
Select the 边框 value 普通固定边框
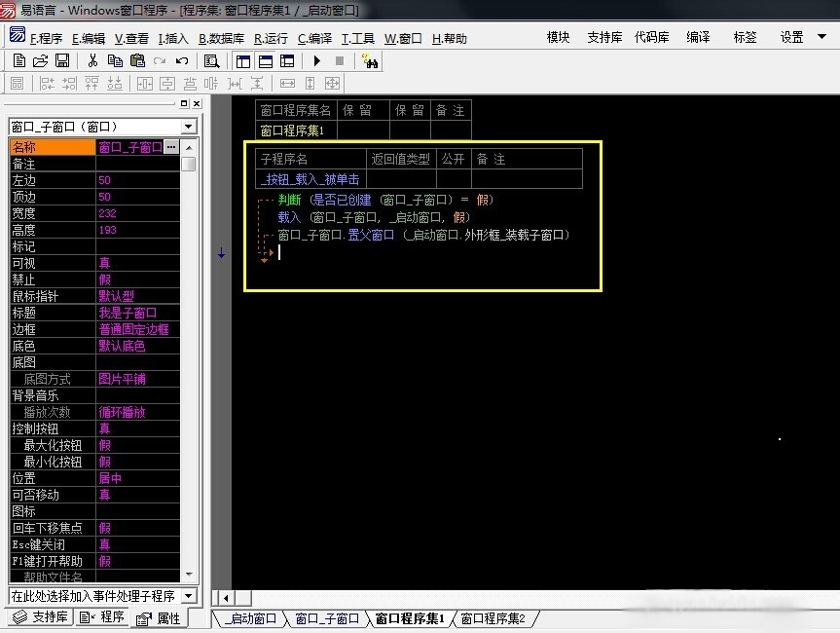(137, 329)
